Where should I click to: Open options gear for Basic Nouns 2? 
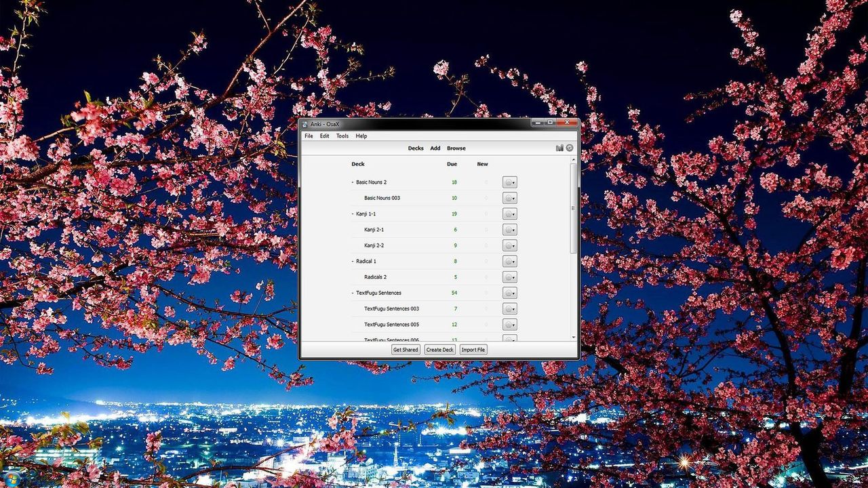510,182
